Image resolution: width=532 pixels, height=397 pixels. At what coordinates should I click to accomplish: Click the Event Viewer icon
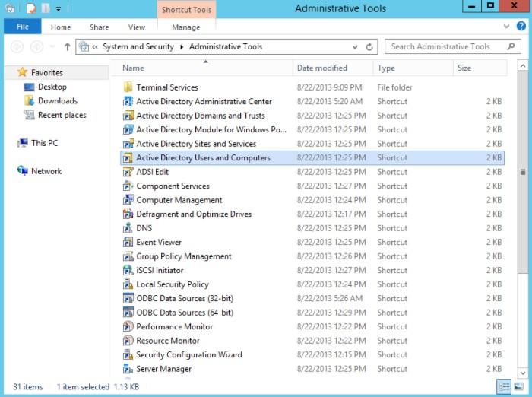(x=128, y=242)
